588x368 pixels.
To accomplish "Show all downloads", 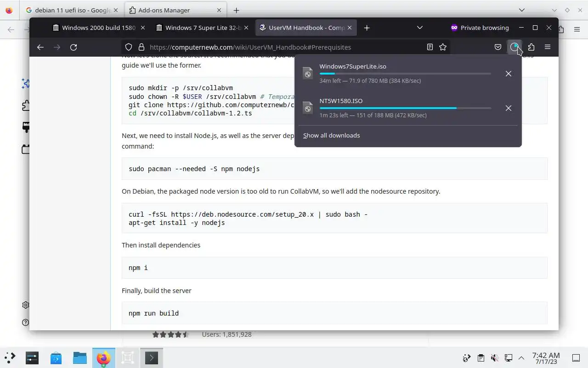I will point(331,135).
